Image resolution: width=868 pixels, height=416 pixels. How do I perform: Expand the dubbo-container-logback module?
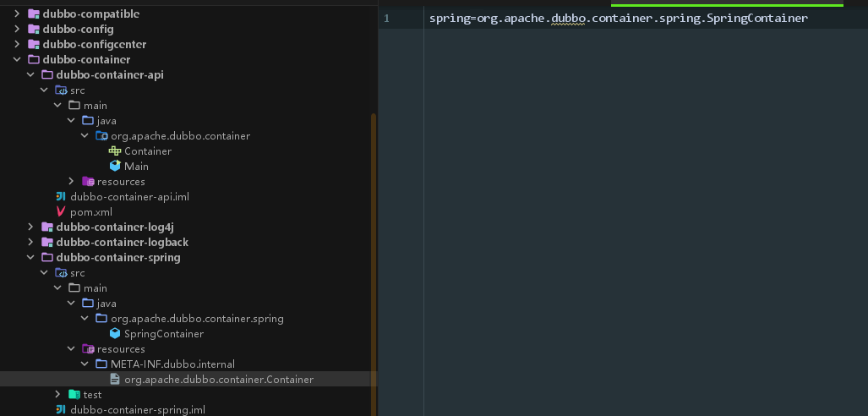[x=31, y=243]
